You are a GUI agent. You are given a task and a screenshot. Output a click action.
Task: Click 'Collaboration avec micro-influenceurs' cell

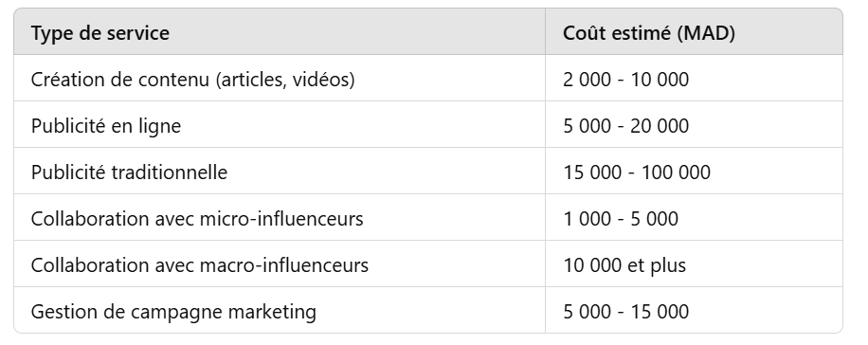click(280, 218)
